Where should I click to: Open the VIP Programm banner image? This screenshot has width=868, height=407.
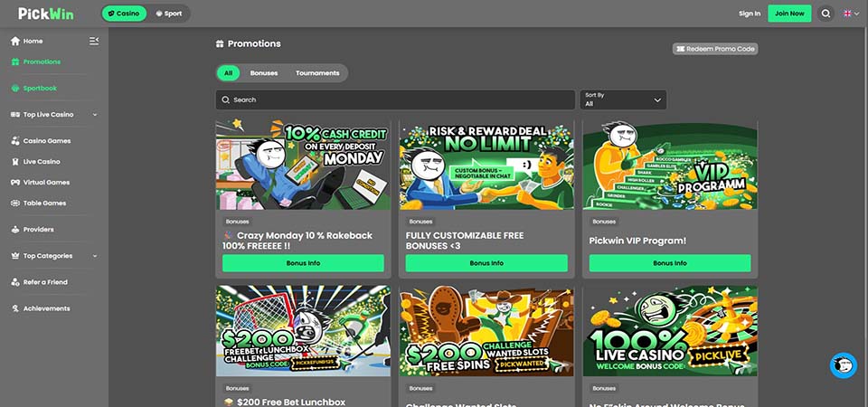tap(670, 165)
